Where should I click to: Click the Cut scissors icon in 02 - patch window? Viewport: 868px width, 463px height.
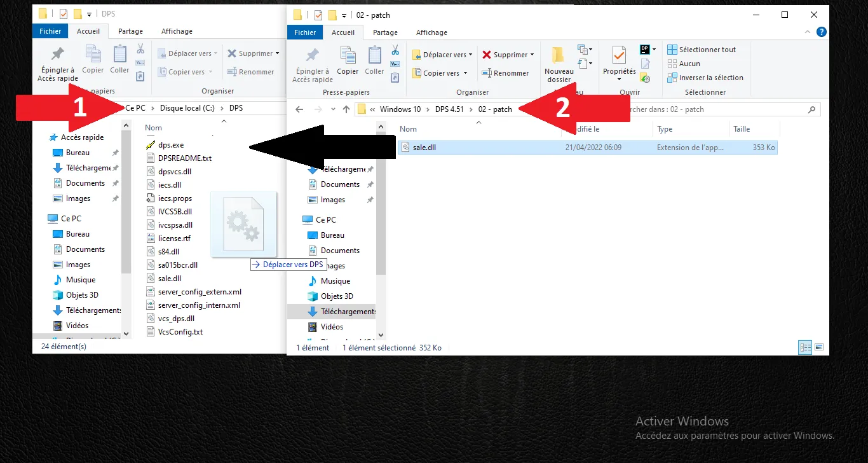click(395, 50)
